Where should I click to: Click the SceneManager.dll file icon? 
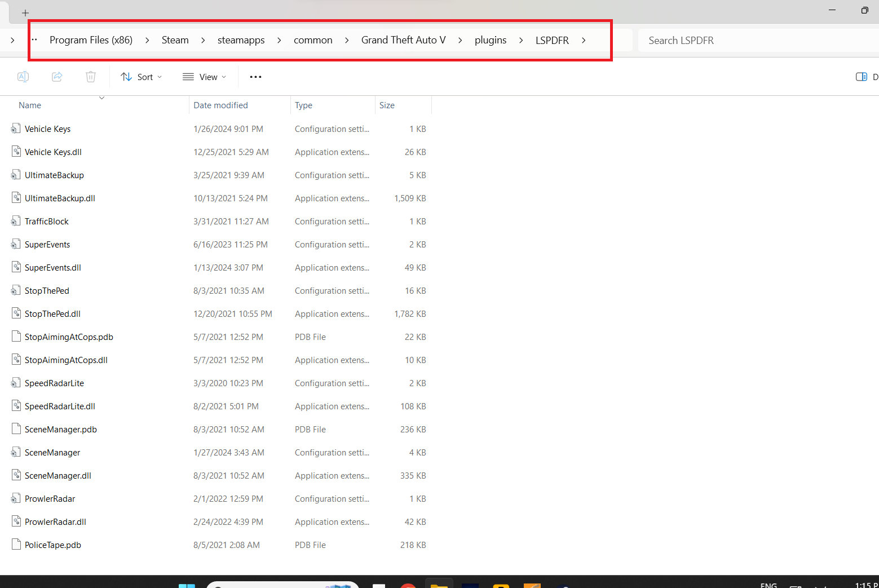(16, 475)
